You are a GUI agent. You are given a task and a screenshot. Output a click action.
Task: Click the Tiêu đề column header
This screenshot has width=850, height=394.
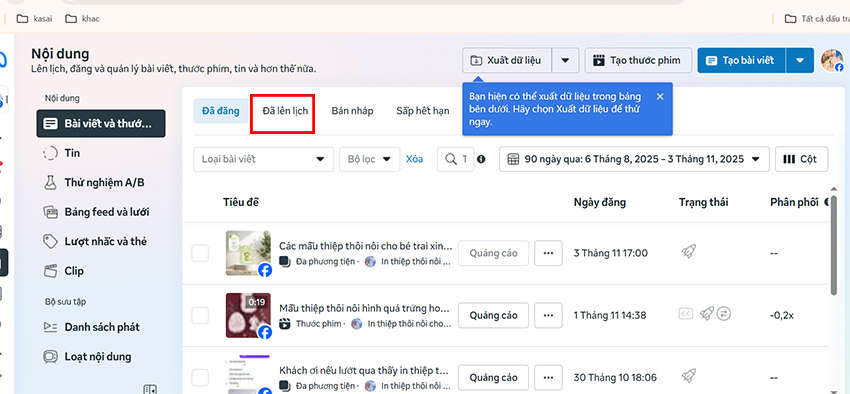241,202
